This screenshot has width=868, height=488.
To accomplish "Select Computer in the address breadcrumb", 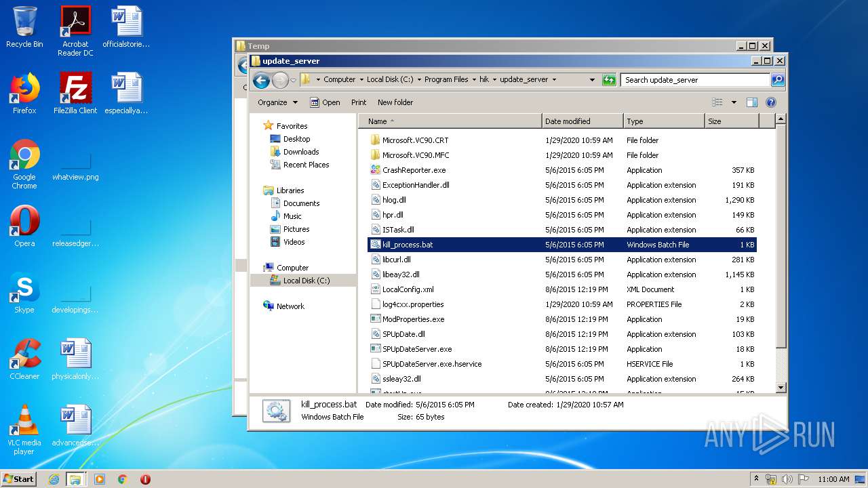I will click(339, 79).
